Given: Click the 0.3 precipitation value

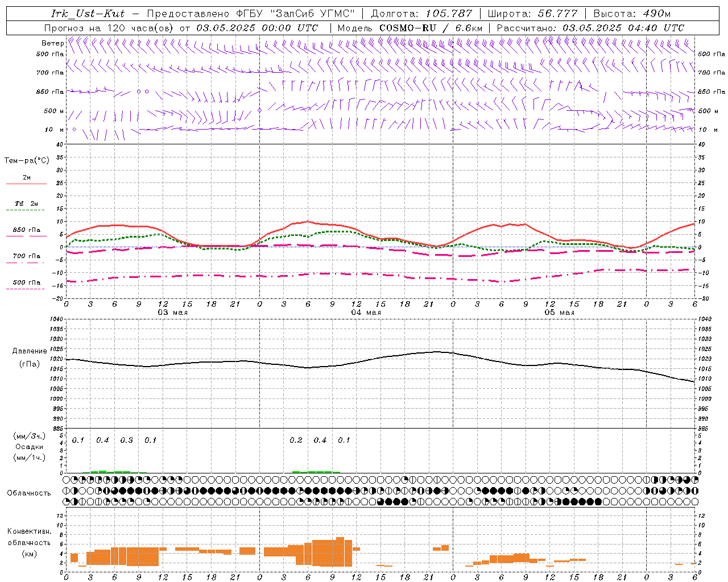Looking at the screenshot, I should point(126,440).
